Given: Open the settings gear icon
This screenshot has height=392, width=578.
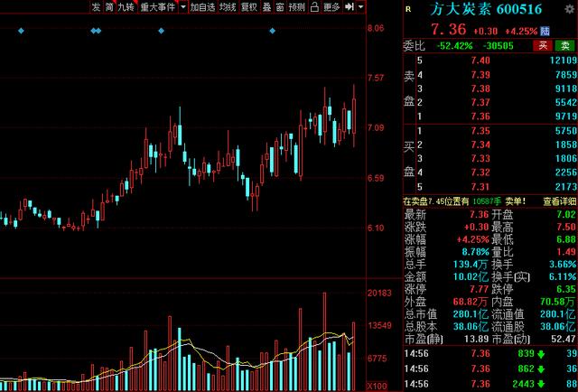Looking at the screenshot, I should tap(569, 9).
